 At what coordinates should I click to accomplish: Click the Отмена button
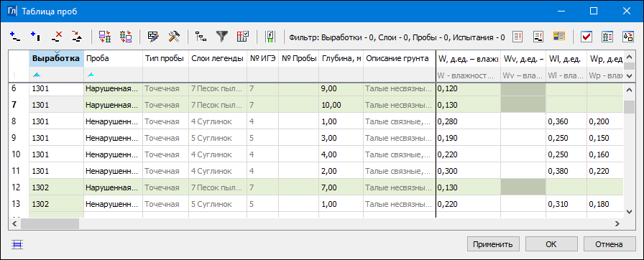pos(609,244)
